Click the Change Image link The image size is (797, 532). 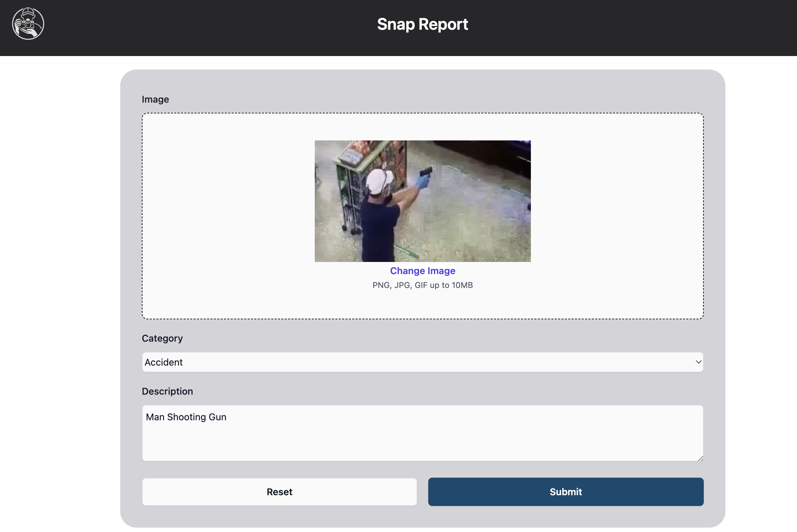coord(422,271)
